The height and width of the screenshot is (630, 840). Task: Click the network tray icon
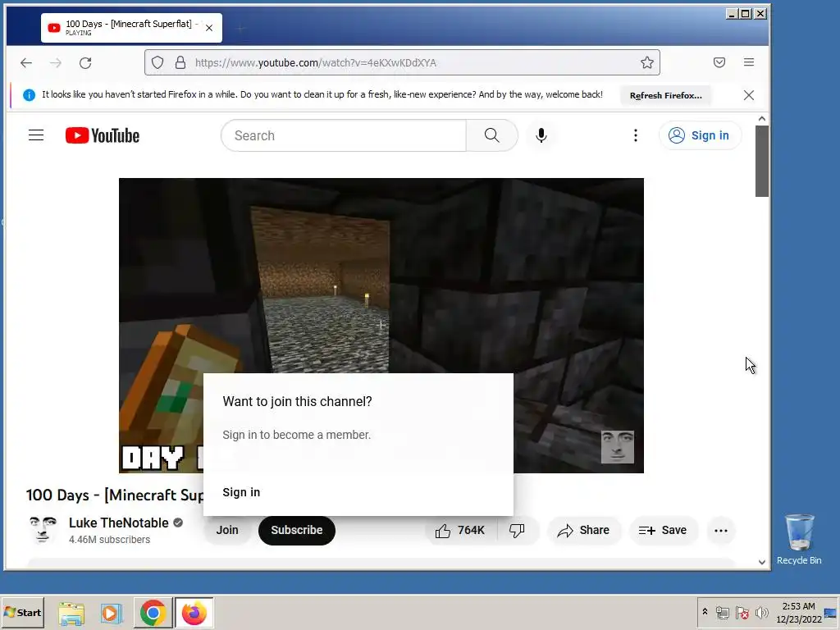tap(722, 612)
